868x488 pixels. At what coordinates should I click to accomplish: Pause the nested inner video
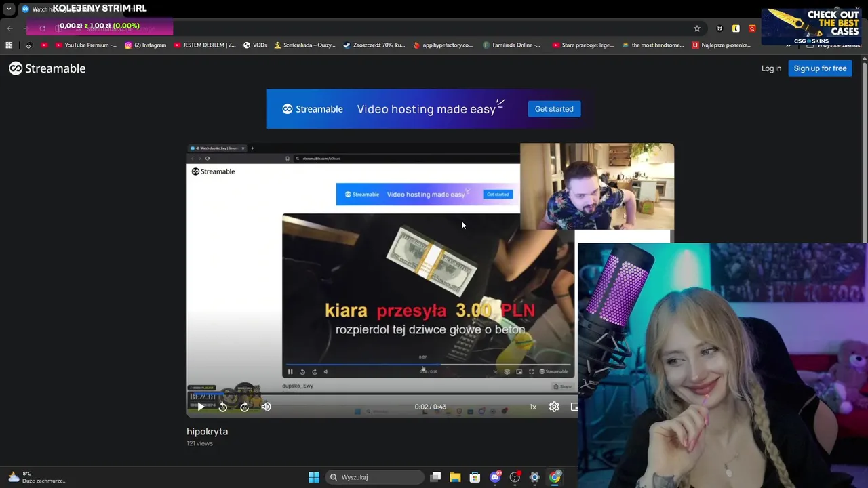[290, 371]
